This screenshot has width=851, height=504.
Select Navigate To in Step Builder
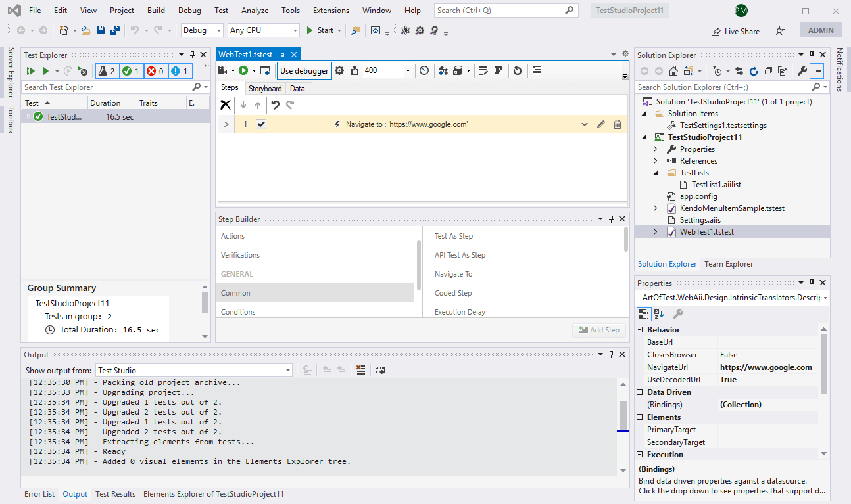pyautogui.click(x=454, y=274)
